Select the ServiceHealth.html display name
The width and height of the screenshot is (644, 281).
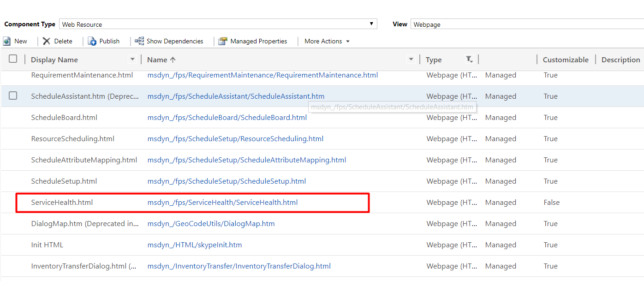click(62, 202)
